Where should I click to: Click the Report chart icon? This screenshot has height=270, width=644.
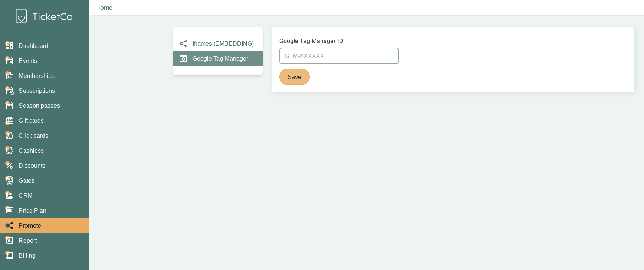coord(10,240)
